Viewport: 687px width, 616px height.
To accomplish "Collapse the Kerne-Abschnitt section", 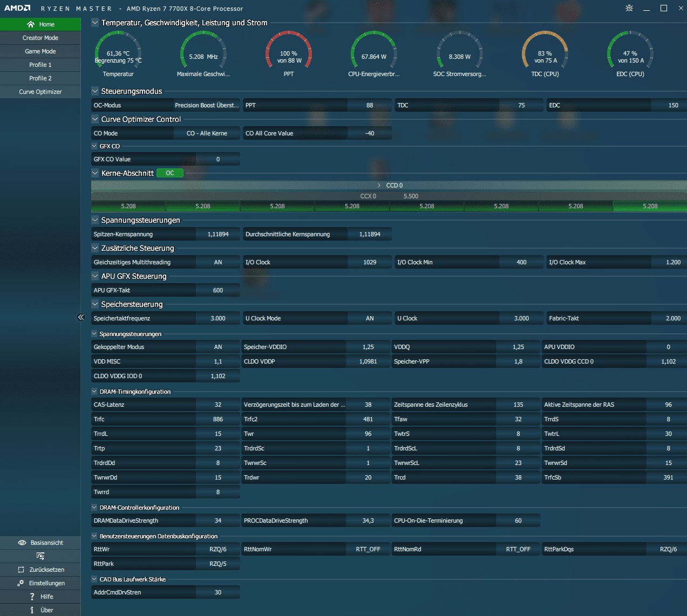I will (95, 173).
